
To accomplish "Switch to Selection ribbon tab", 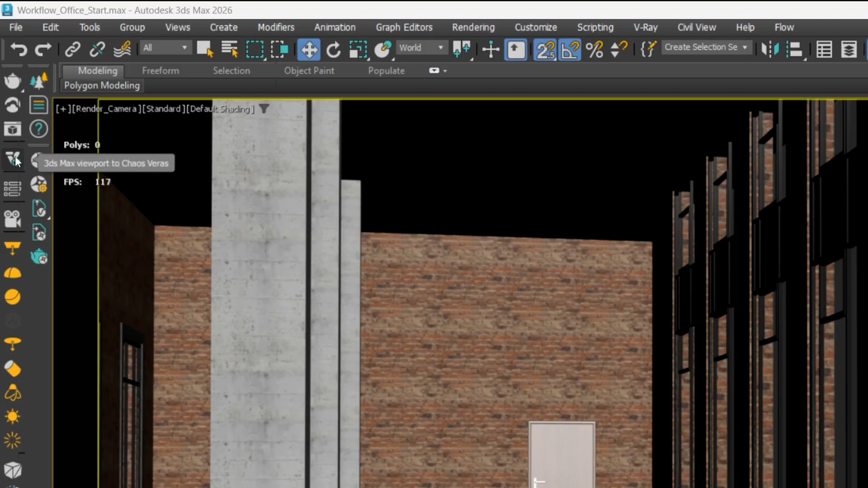I will click(x=231, y=70).
